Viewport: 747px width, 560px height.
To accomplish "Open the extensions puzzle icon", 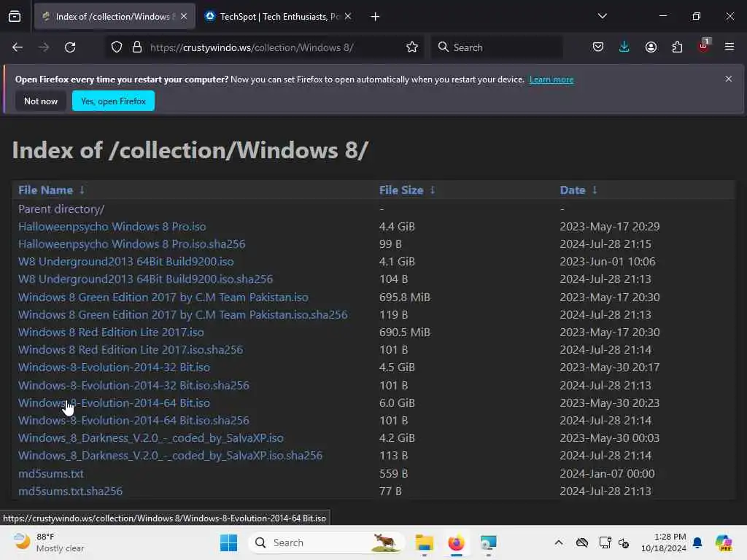I will click(677, 47).
